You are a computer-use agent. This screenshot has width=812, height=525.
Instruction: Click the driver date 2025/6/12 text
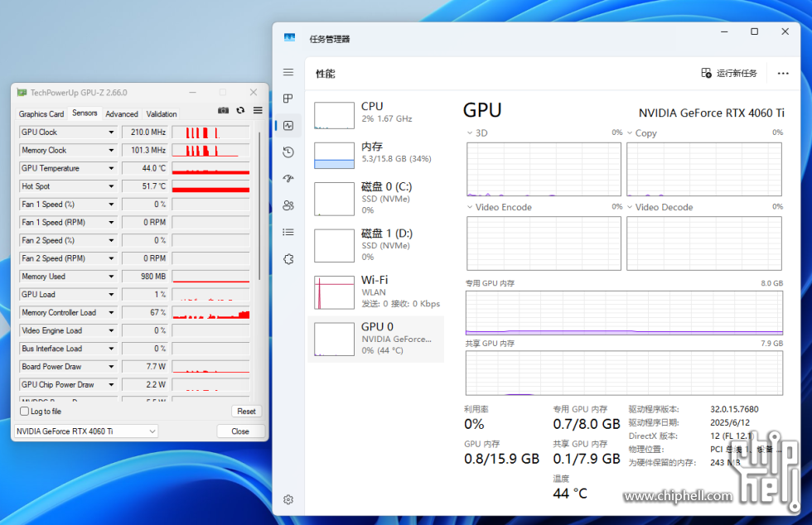click(x=730, y=422)
